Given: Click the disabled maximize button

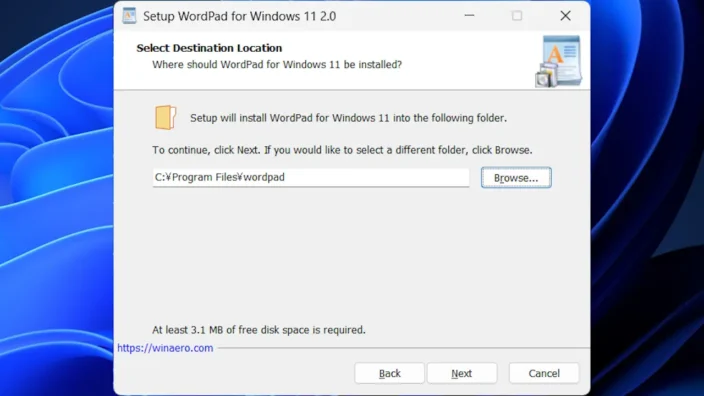Looking at the screenshot, I should coord(517,16).
